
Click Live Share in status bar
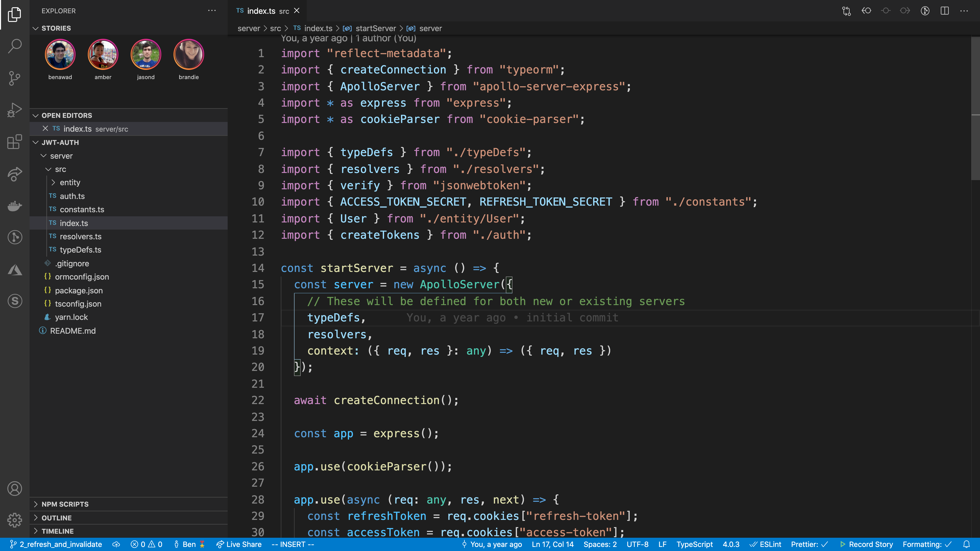click(x=239, y=544)
